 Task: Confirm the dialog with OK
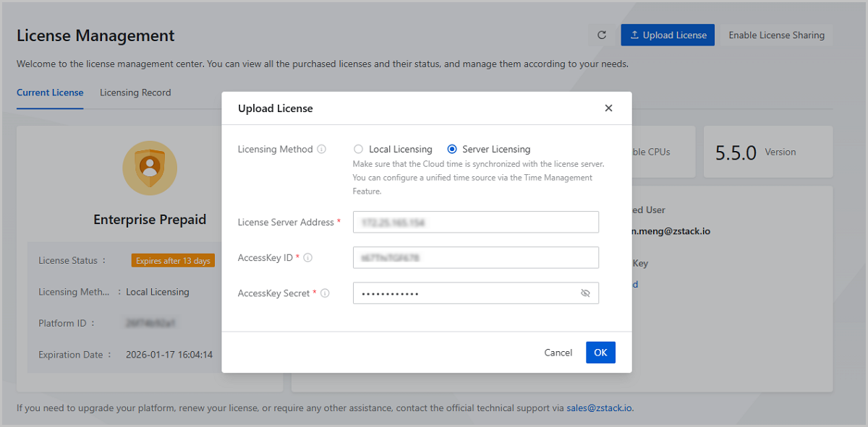click(x=600, y=353)
